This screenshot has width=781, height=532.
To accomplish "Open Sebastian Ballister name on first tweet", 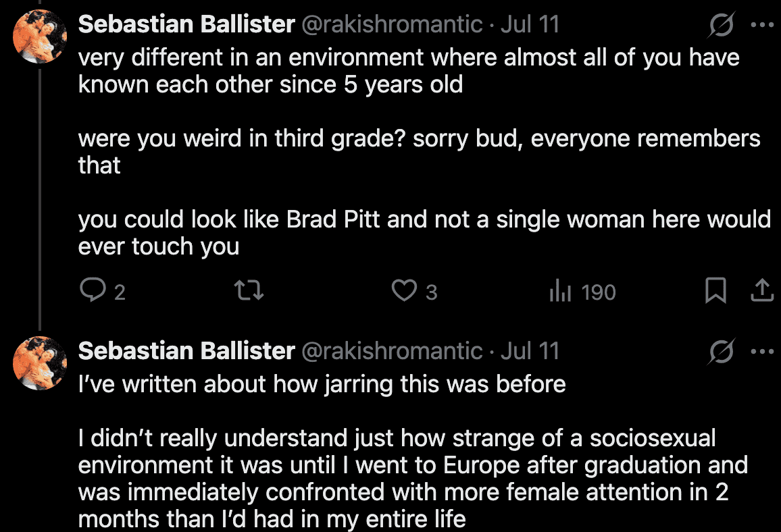I will point(186,25).
